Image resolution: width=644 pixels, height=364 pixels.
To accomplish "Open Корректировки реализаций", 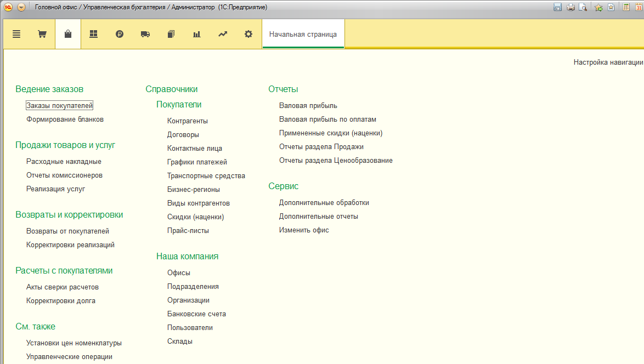I will (x=70, y=245).
